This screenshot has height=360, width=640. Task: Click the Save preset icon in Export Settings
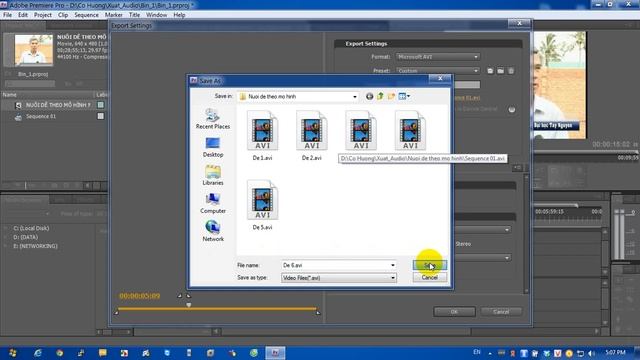click(x=490, y=71)
